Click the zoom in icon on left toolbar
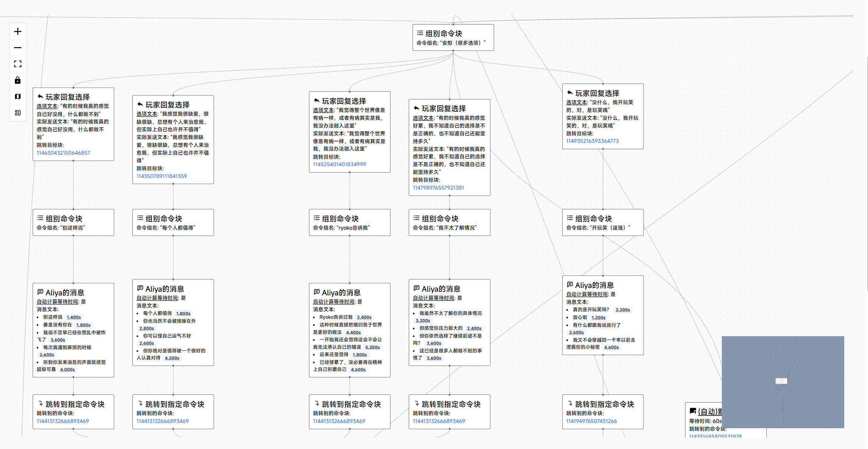Image resolution: width=868 pixels, height=449 pixels. (18, 32)
